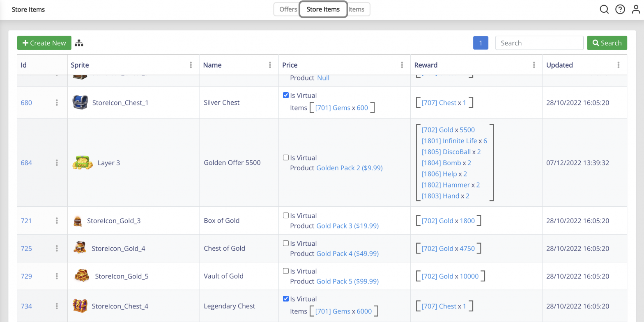Screen dimensions: 644x322
Task: Open the Price column options menu
Action: (x=402, y=65)
